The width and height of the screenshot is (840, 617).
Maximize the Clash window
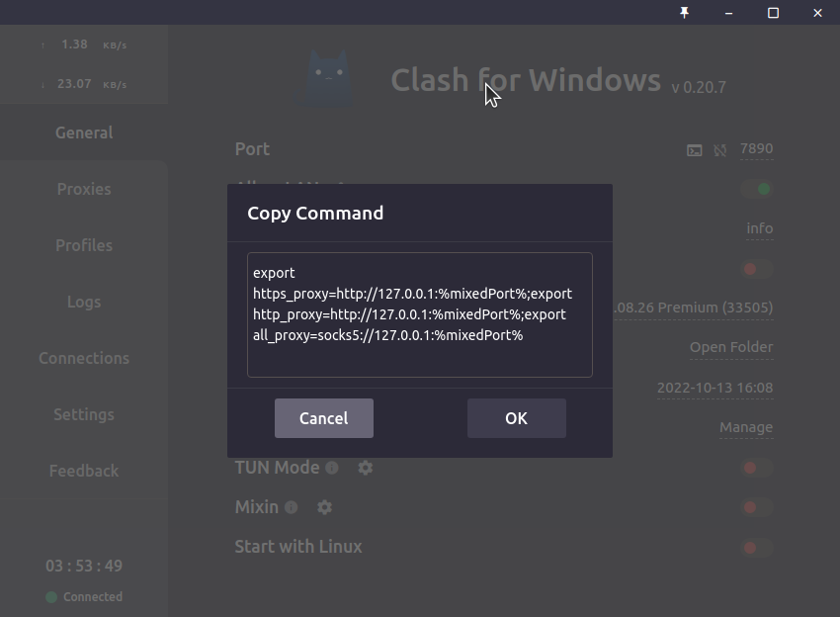coord(773,12)
